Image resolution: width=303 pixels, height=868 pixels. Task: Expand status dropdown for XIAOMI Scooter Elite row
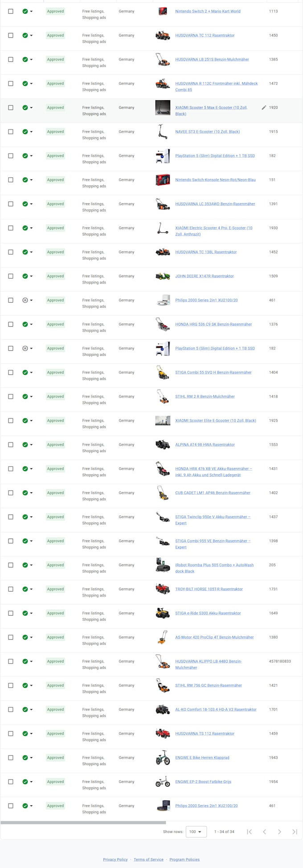click(x=31, y=421)
